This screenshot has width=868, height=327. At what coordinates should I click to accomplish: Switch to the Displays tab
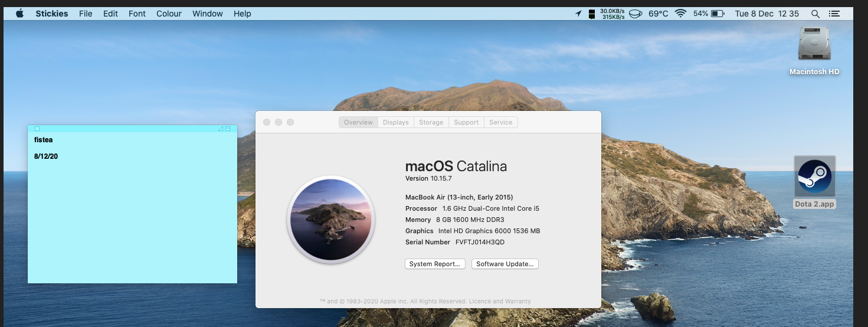click(x=395, y=122)
